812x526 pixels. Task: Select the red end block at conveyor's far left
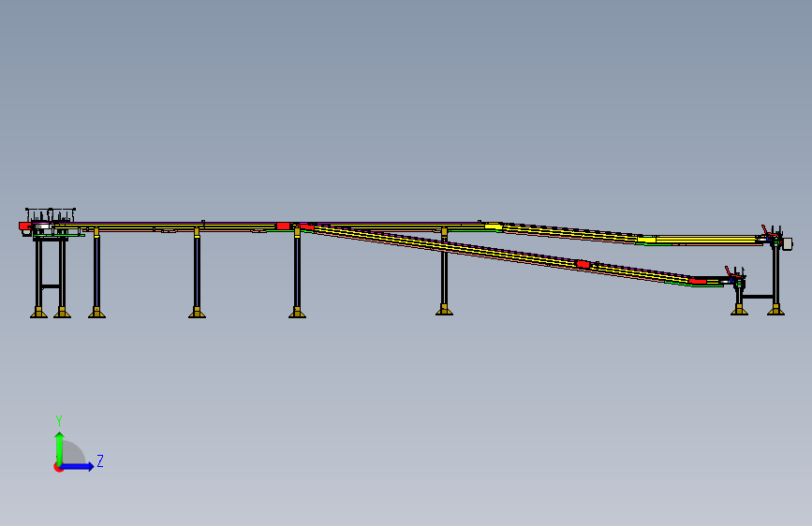click(x=23, y=226)
